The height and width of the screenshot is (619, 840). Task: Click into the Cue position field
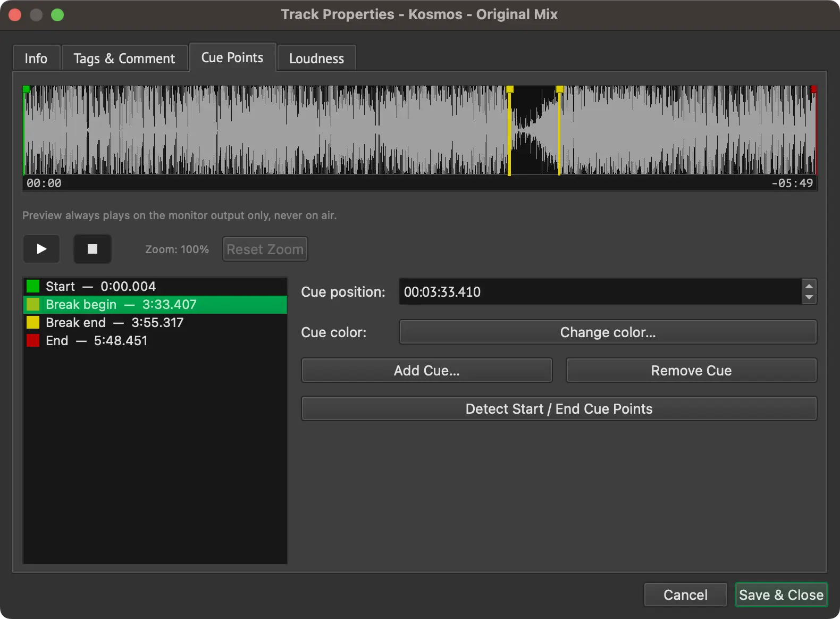coord(600,291)
